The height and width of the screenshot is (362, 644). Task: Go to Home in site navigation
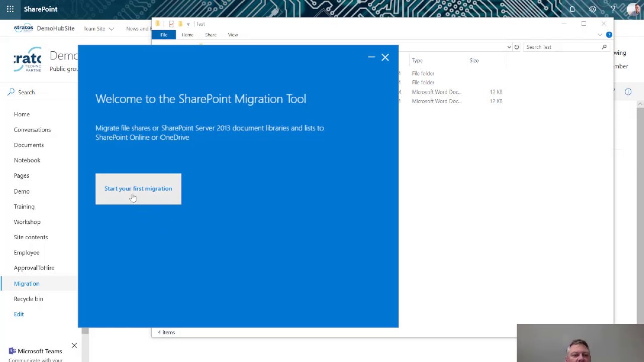22,114
